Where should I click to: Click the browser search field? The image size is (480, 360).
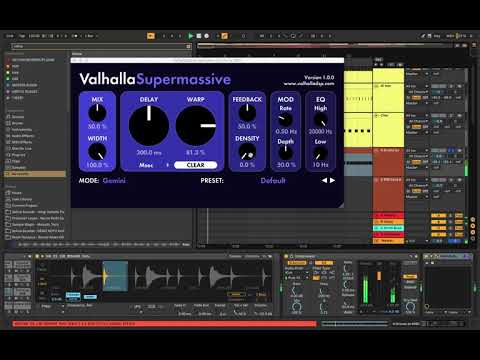[101, 46]
